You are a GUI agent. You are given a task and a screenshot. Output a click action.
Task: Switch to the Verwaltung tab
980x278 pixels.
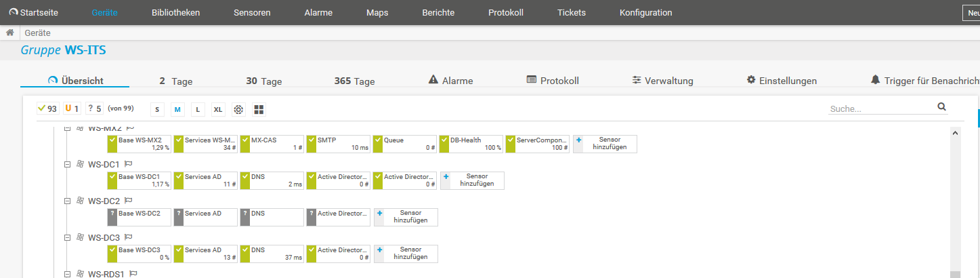pos(662,80)
